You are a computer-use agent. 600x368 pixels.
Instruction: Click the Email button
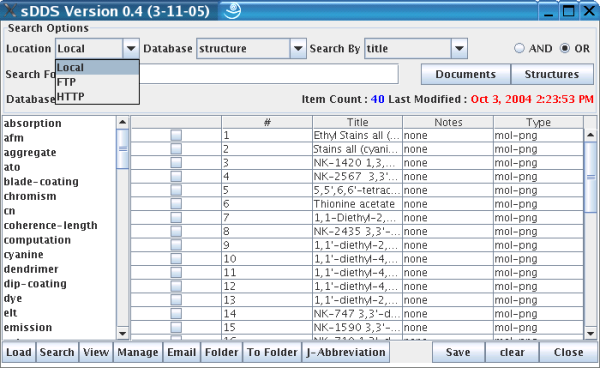pos(182,352)
